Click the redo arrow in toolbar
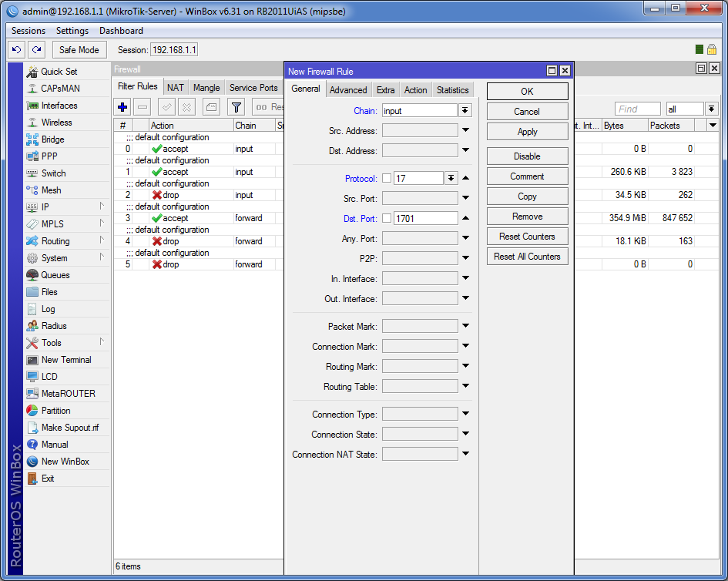 click(x=36, y=49)
